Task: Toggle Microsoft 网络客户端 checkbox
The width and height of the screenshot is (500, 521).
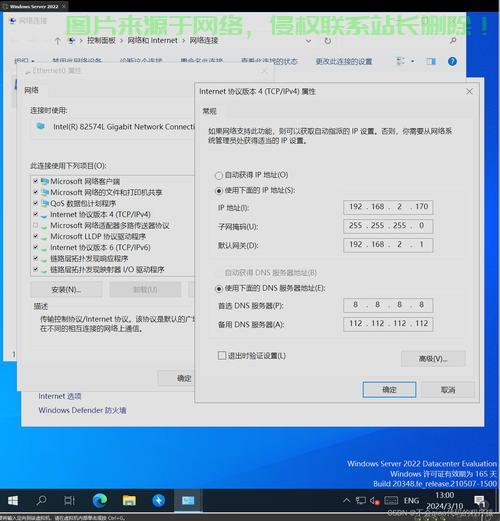Action: 36,181
